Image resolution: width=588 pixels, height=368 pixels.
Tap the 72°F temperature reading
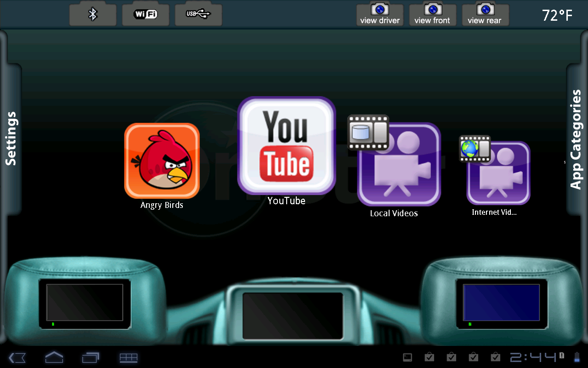tap(557, 15)
